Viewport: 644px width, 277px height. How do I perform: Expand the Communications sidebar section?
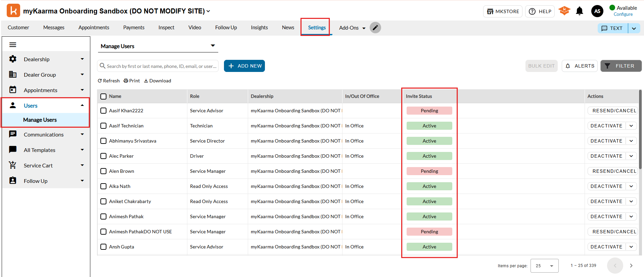82,134
